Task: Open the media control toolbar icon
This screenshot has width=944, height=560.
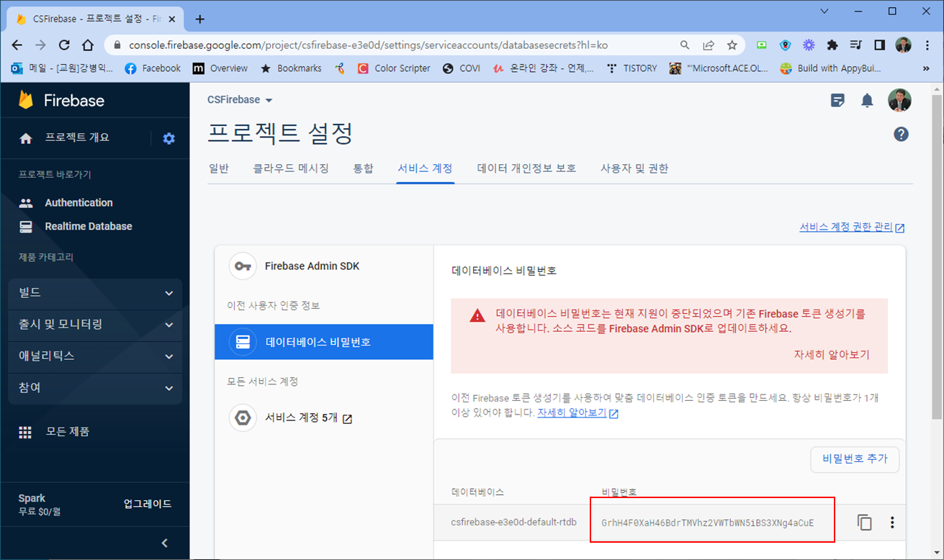Action: click(x=856, y=45)
